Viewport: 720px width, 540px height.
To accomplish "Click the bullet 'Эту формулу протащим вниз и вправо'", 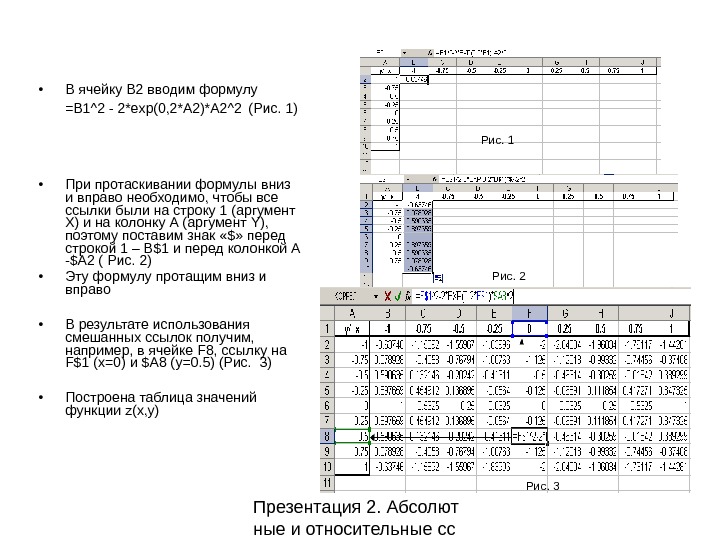I will pos(165,283).
